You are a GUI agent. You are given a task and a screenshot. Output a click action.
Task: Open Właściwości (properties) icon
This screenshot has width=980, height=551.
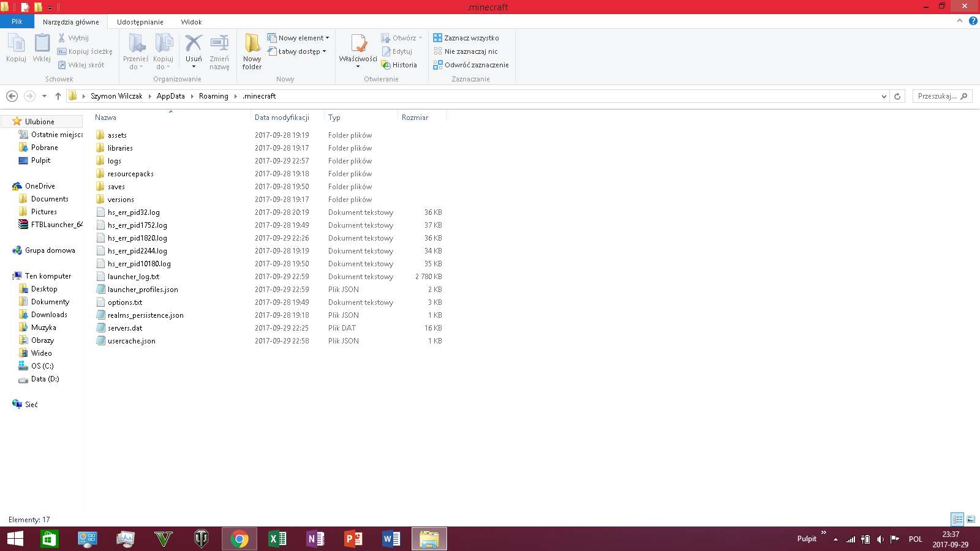[x=358, y=44]
